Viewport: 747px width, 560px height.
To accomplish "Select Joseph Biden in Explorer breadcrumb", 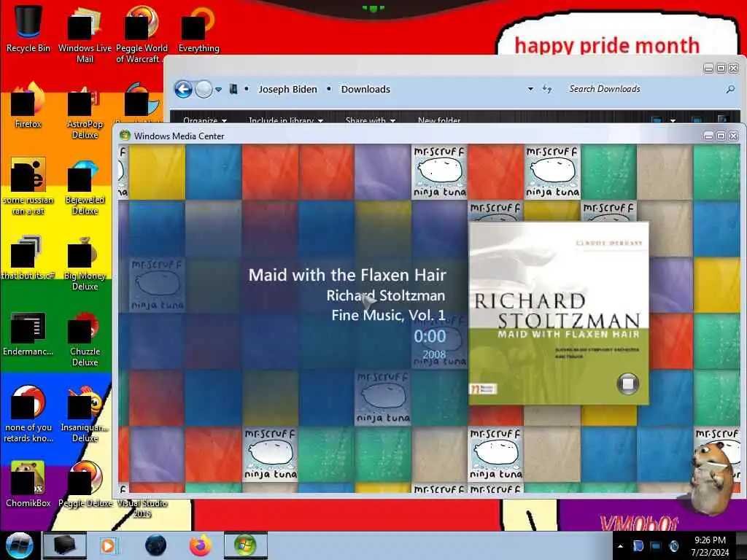I will click(x=287, y=89).
